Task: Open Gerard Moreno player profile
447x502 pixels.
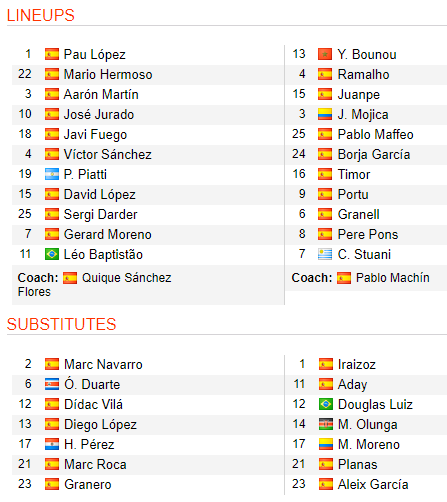Action: 108,234
